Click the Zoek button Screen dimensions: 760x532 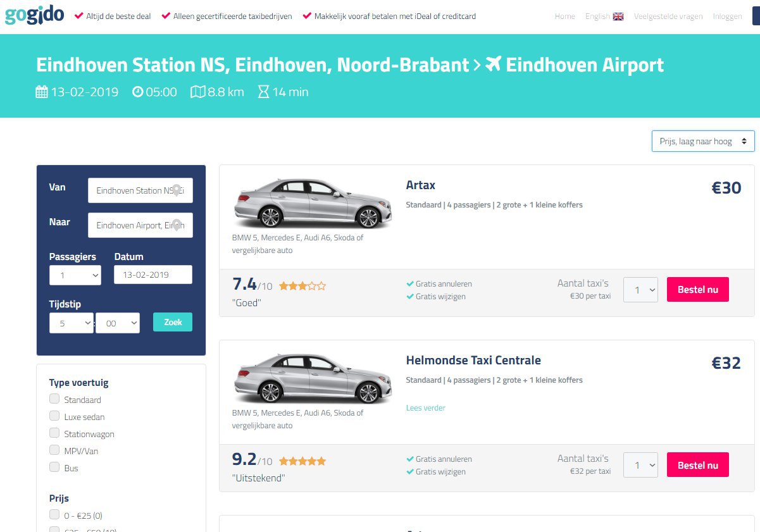173,322
